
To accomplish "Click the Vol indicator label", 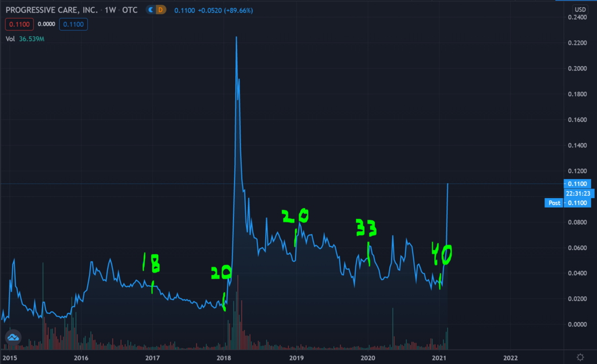I will [11, 39].
